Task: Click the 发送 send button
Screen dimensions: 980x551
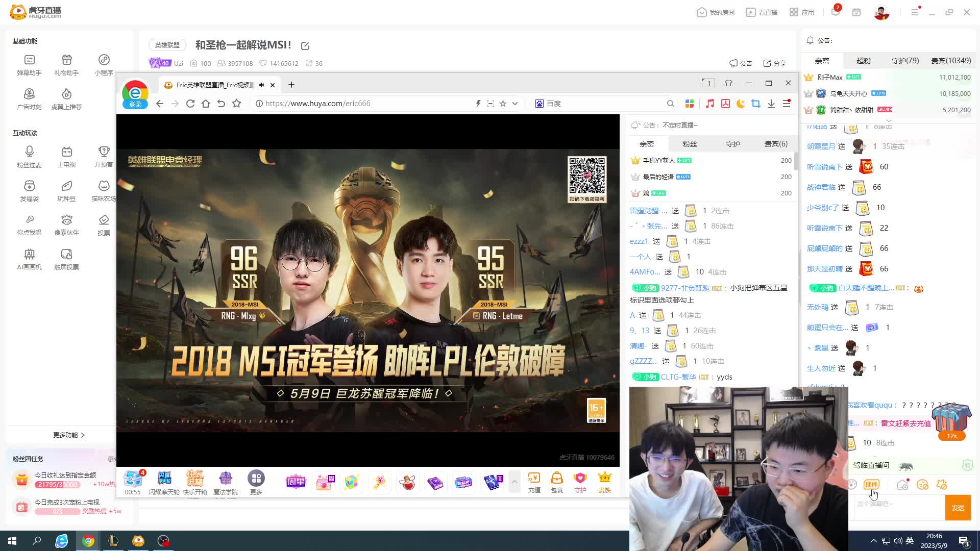Action: click(958, 508)
